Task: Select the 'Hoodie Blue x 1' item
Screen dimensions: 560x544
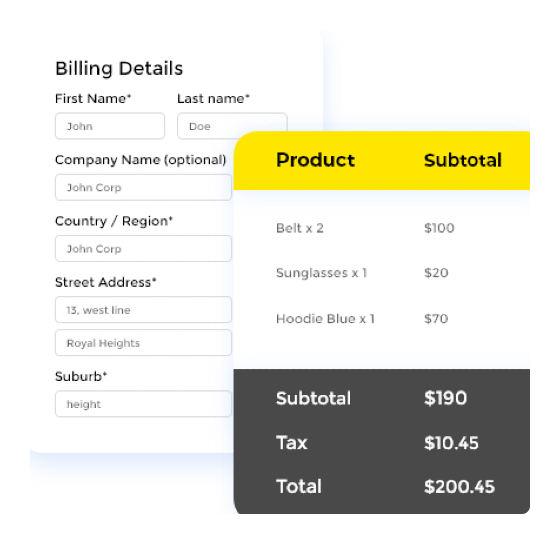Action: [x=325, y=319]
